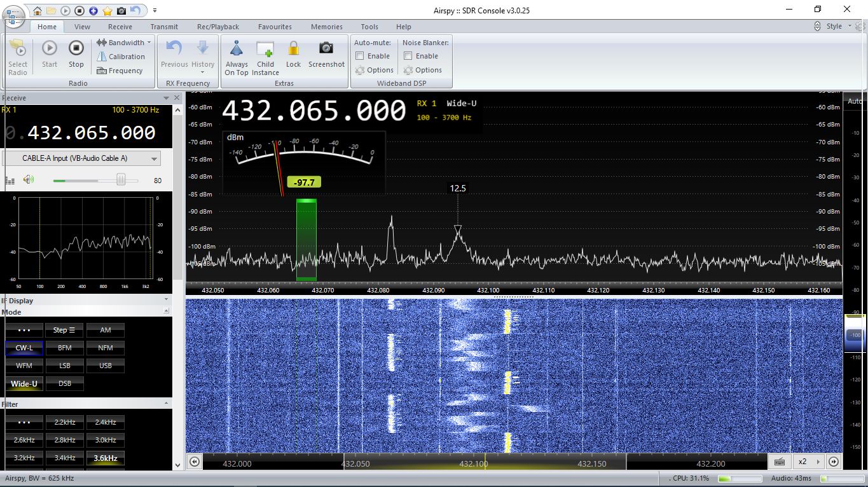Create a Child Instance

[x=265, y=49]
